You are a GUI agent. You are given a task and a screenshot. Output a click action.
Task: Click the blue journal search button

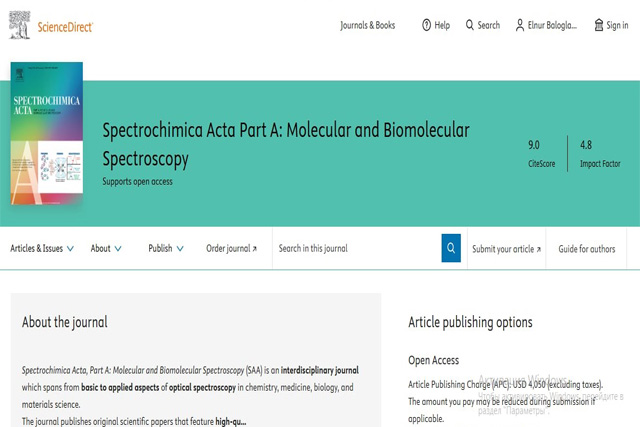[451, 248]
